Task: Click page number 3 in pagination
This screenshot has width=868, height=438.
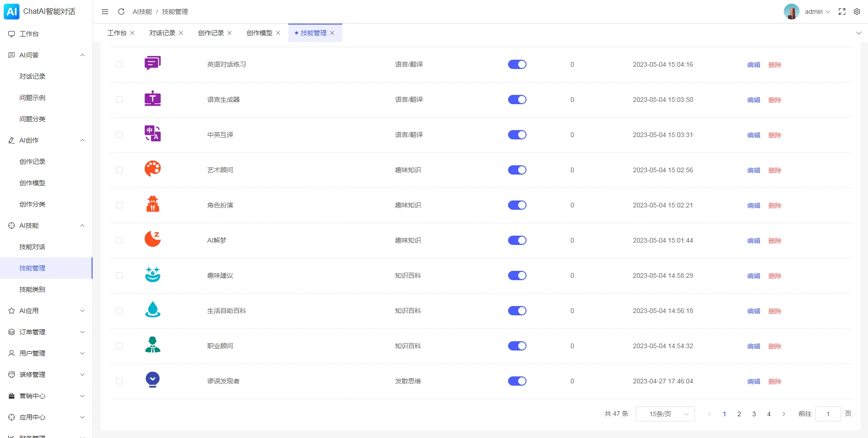Action: tap(754, 413)
